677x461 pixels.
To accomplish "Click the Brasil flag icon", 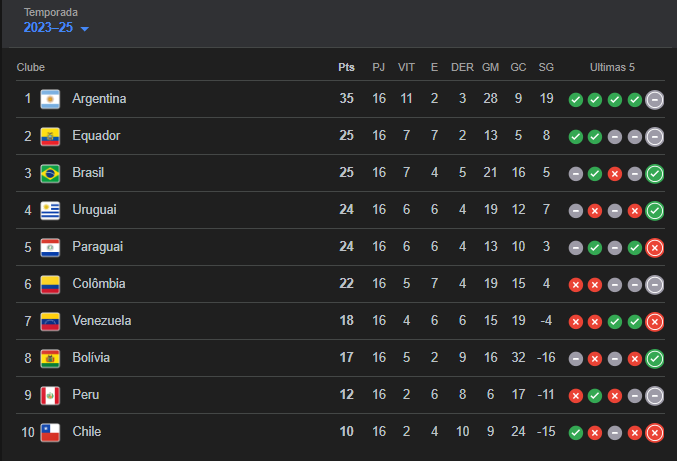I will pos(51,173).
